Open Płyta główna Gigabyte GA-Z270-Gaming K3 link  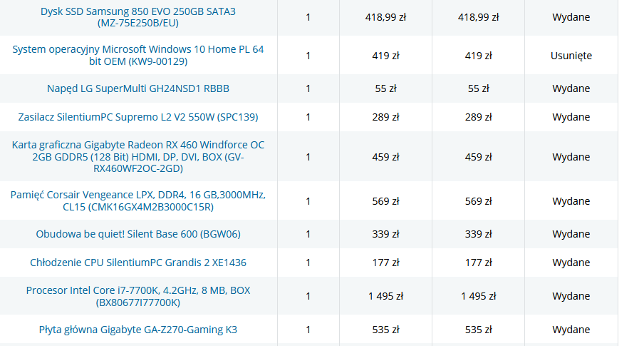click(138, 330)
